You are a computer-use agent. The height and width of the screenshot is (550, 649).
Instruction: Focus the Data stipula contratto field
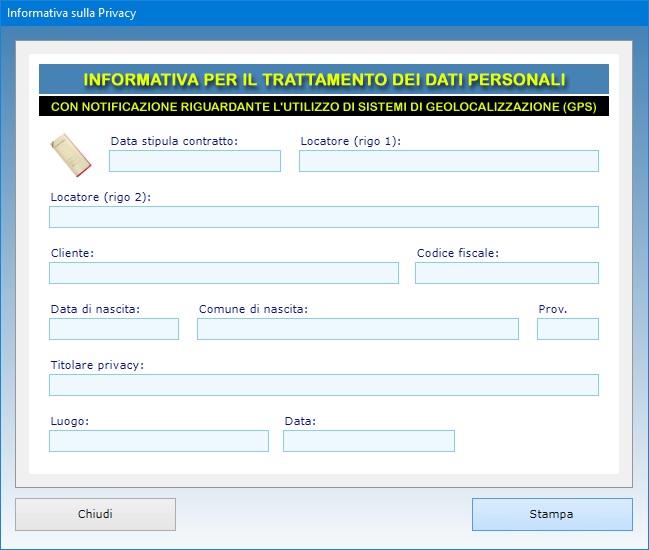(195, 161)
